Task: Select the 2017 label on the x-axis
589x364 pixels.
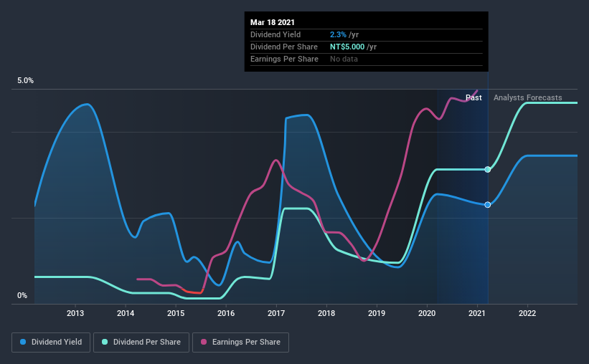Action: tap(276, 313)
